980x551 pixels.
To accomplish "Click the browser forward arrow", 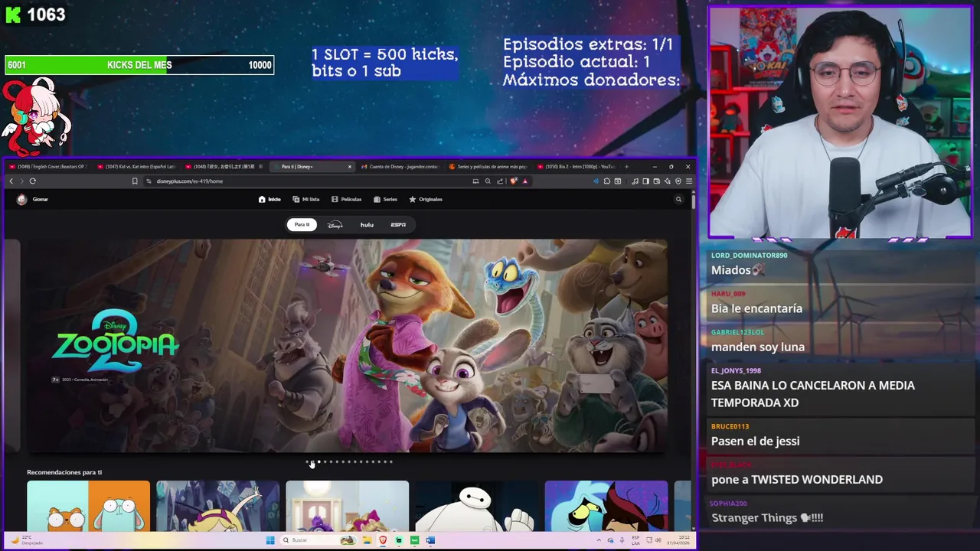I will click(21, 181).
